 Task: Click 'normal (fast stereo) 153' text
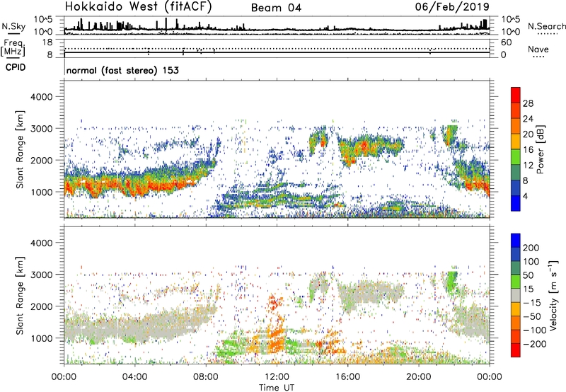point(122,70)
